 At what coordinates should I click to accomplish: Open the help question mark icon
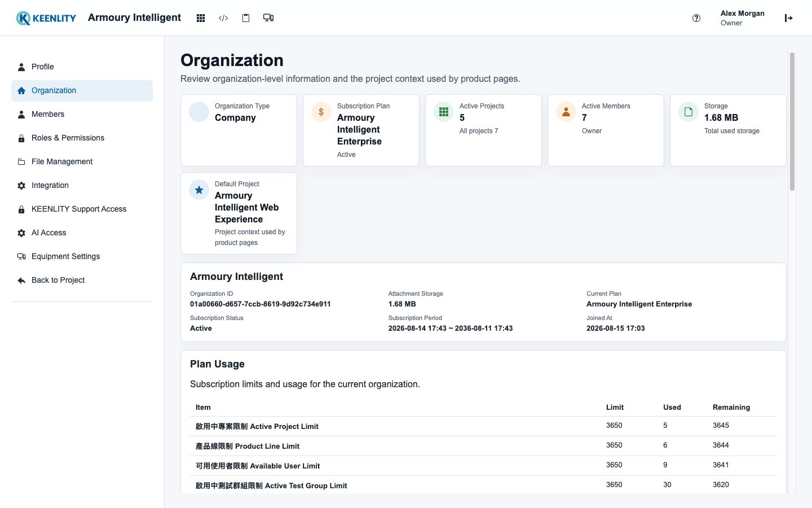696,18
